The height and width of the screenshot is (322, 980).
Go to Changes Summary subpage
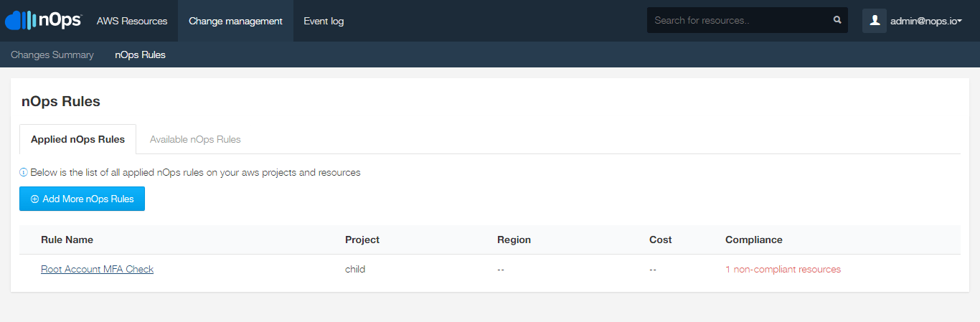(52, 55)
